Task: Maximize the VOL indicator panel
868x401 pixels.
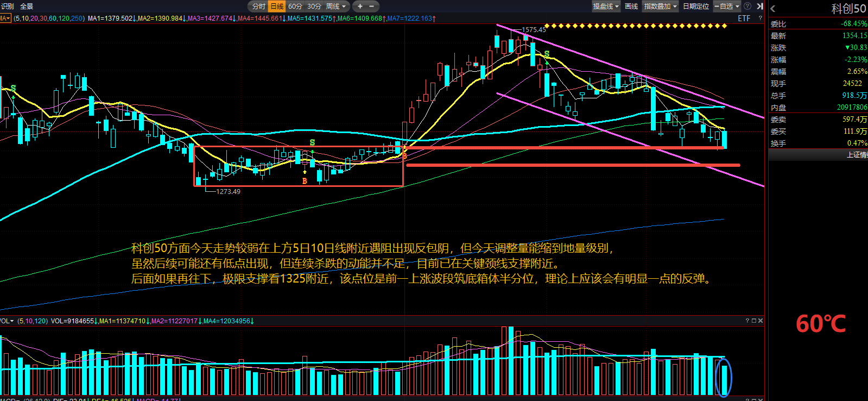Action: click(754, 321)
